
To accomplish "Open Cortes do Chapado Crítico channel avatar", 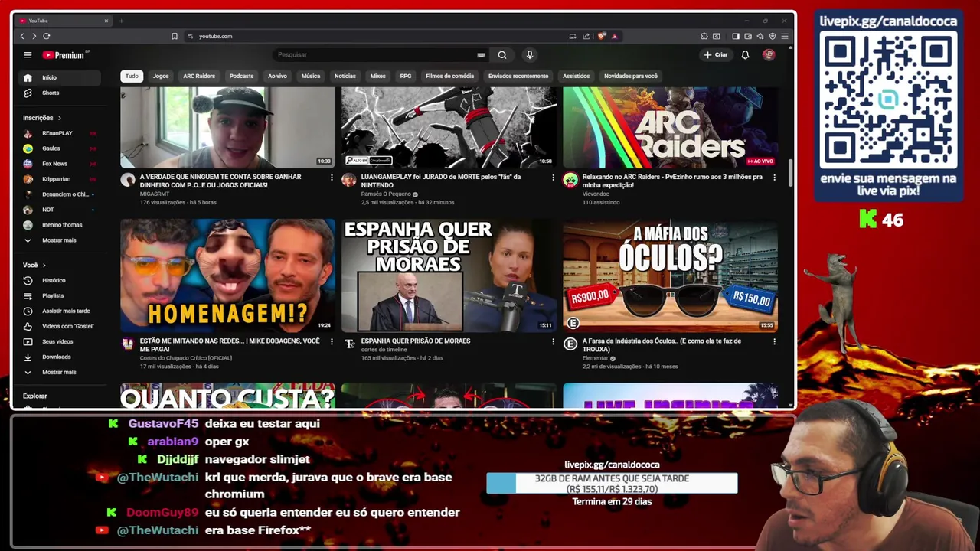I will [128, 344].
